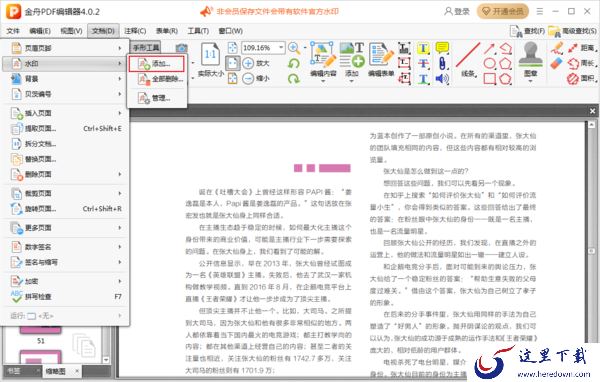Viewport: 600px width, 382px height.
Task: Click the 查找(F) find button
Action: tap(527, 31)
